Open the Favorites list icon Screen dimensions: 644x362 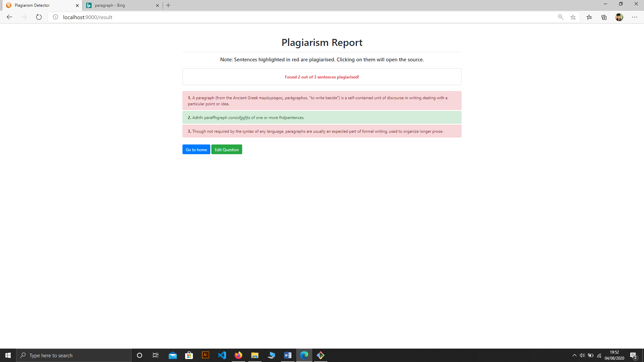pyautogui.click(x=589, y=17)
